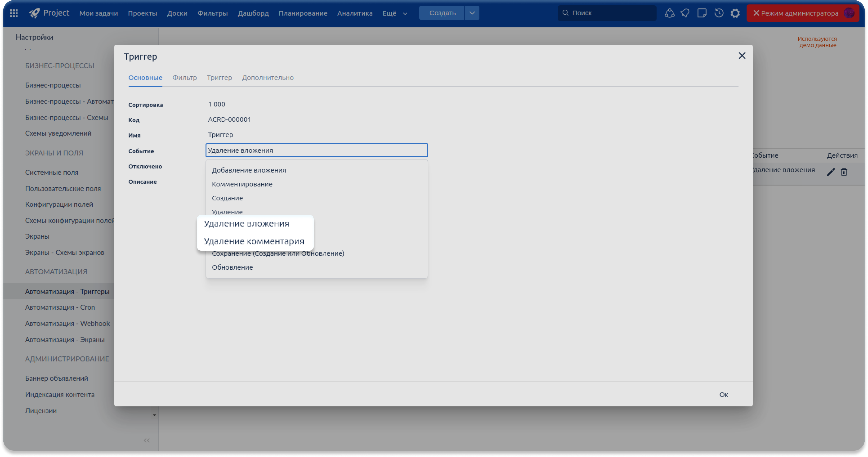The image size is (868, 457).
Task: Select Удаление комментария option
Action: (254, 242)
